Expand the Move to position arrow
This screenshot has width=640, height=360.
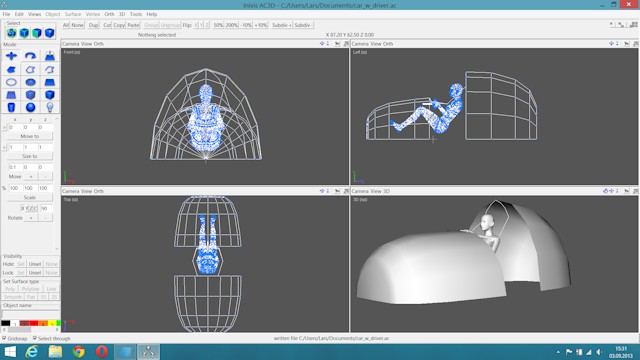click(x=4, y=127)
